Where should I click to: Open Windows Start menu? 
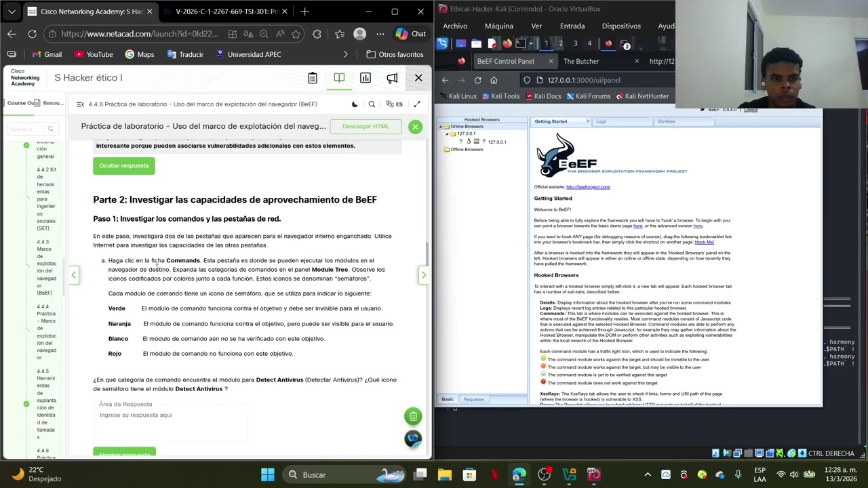click(x=268, y=474)
